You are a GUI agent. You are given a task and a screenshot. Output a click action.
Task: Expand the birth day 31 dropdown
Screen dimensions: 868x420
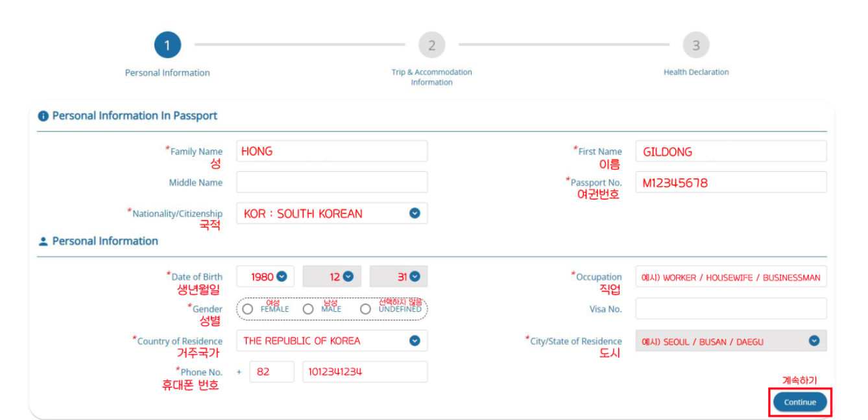(399, 277)
